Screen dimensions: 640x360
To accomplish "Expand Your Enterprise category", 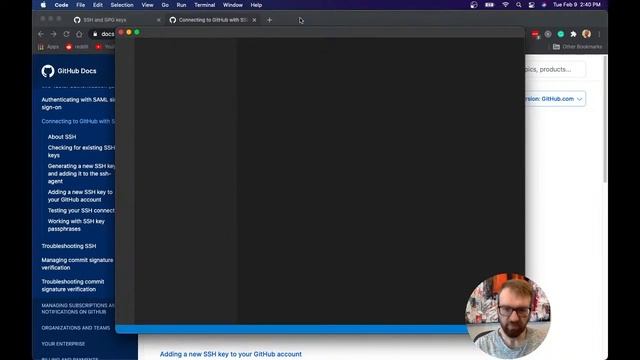I will pos(63,344).
